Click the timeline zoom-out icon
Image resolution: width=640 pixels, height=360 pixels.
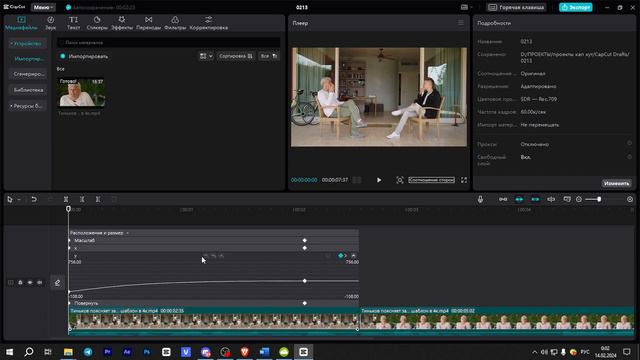click(x=579, y=199)
